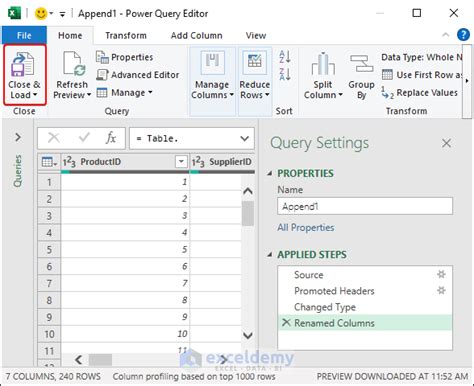Cancel the formula with the X icon
Image resolution: width=474 pixels, height=386 pixels.
(x=54, y=138)
